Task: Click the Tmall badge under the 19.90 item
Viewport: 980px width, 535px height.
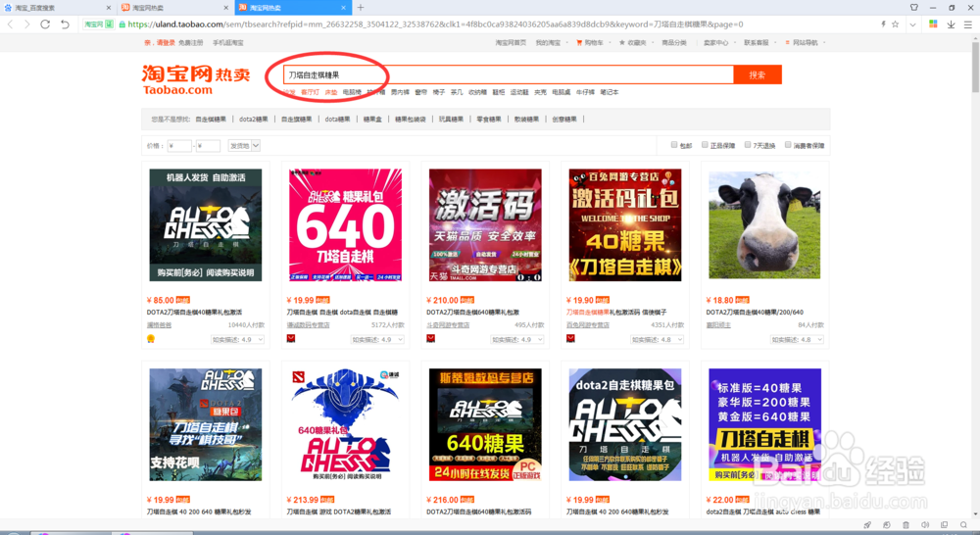Action: [570, 339]
